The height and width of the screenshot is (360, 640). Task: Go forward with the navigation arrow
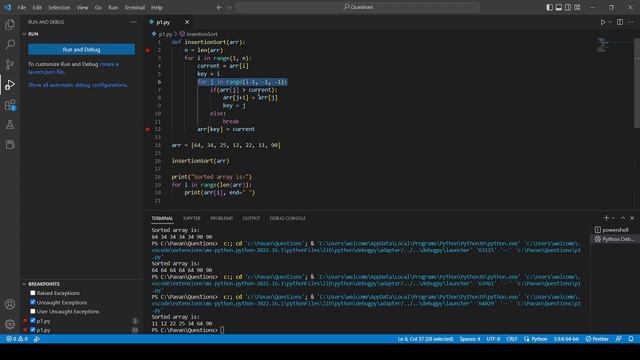[229, 7]
